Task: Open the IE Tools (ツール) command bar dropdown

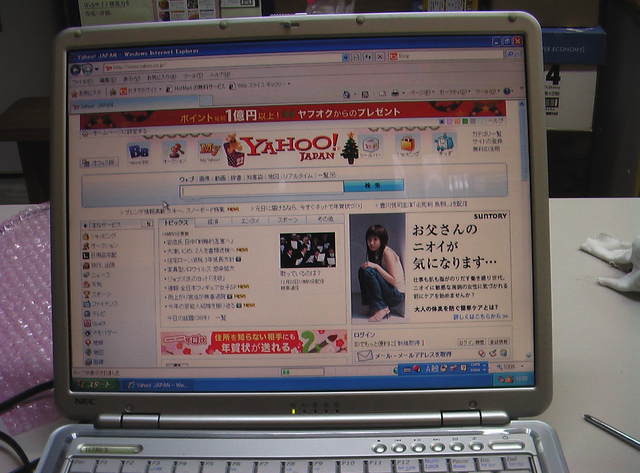Action: click(487, 92)
